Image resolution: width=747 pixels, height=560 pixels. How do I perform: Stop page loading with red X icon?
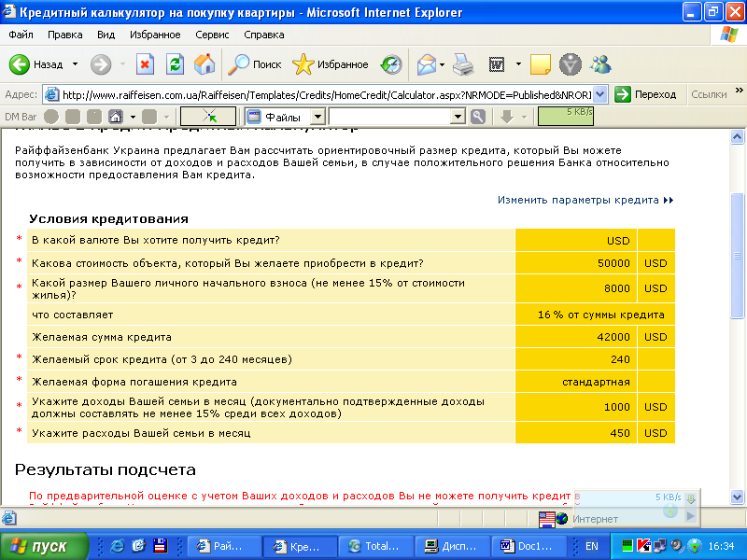pos(146,64)
